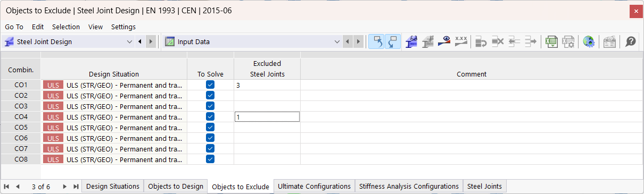Switch to Stiffness Analysis Configurations tab
The height and width of the screenshot is (194, 644).
409,186
